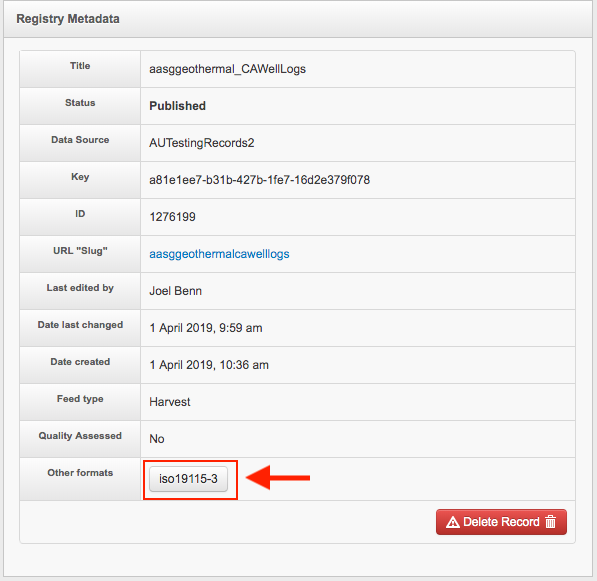The image size is (597, 581).
Task: Open the aasggeothermalcawelllogs slug link
Action: tap(219, 254)
